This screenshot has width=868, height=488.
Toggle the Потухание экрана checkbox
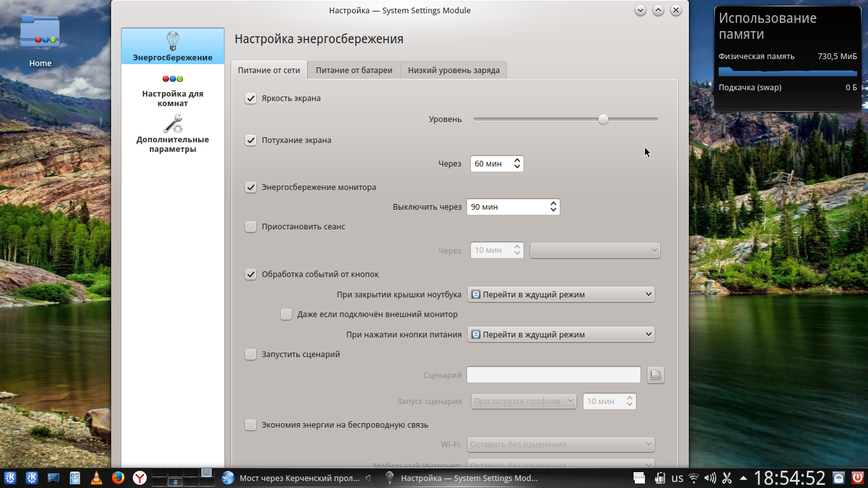coord(250,140)
